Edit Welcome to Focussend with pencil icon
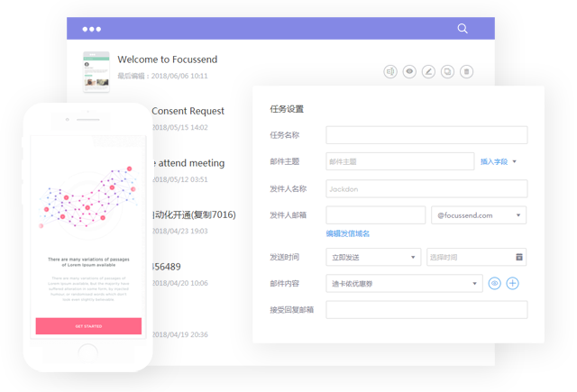This screenshot has width=577, height=392. [428, 71]
